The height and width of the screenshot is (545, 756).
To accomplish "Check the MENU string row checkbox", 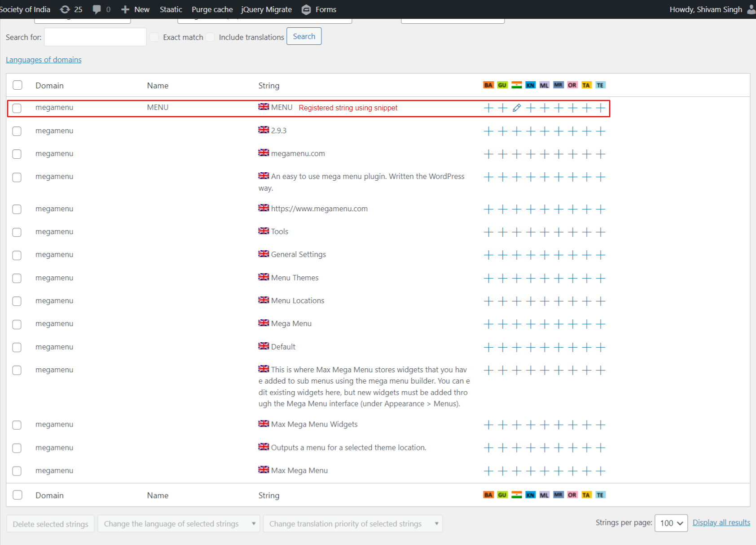I will [17, 108].
